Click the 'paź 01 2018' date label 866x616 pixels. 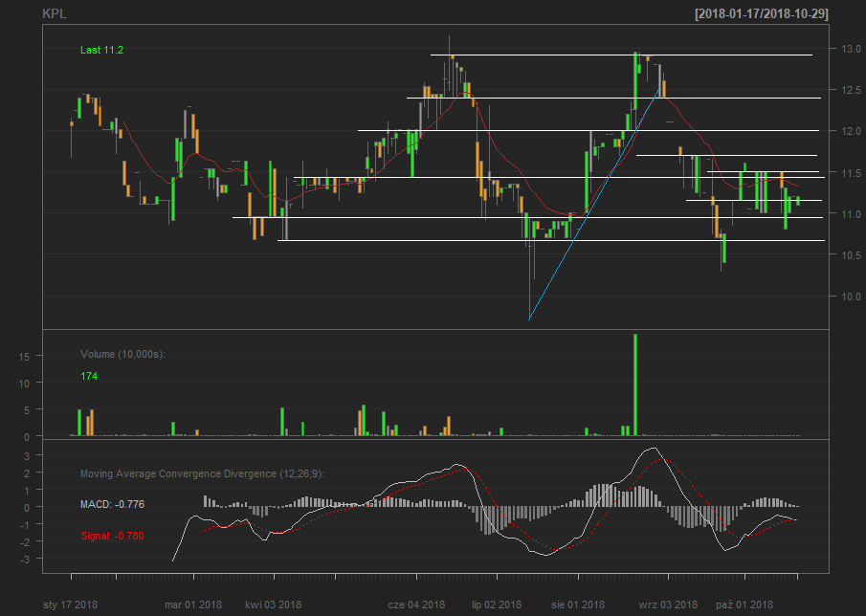744,605
